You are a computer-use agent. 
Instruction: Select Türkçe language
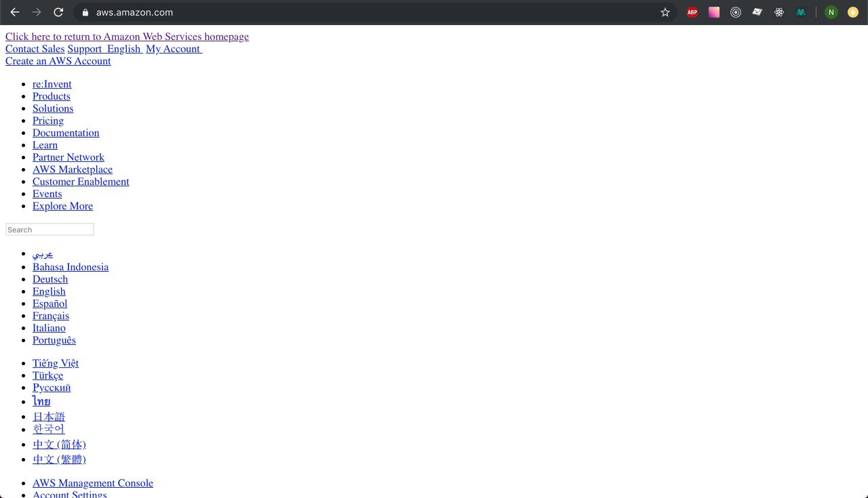coord(47,375)
